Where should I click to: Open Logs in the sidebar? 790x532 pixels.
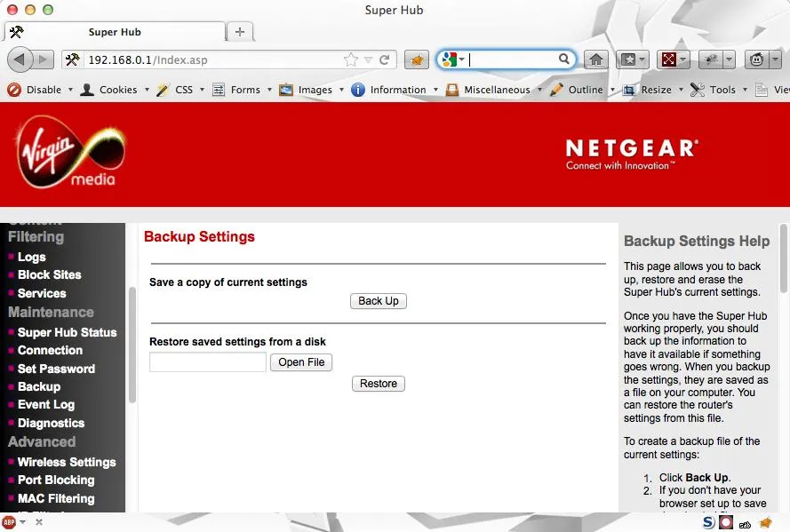point(32,258)
